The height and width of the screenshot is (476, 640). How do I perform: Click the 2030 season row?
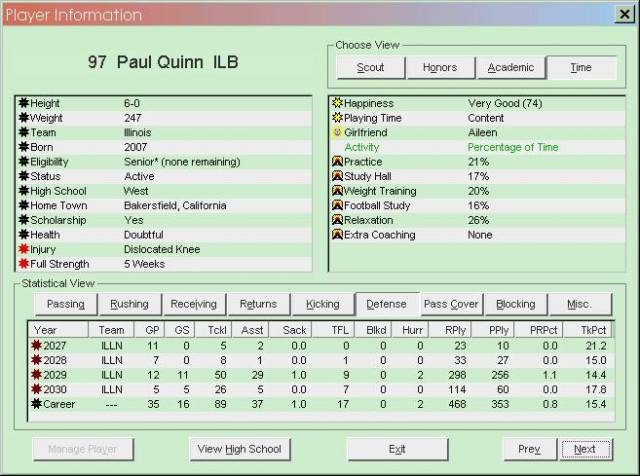point(321,389)
